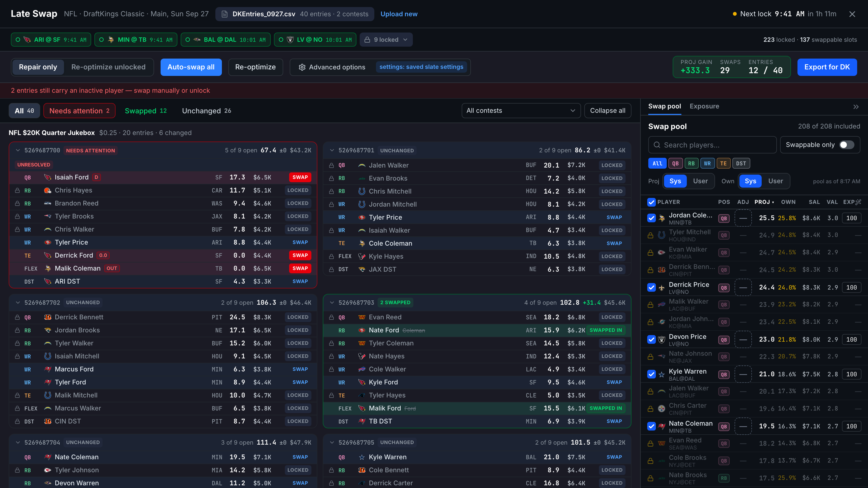Click the file icon beside DKEntries_0927.csv
Image resolution: width=868 pixels, height=488 pixels.
point(224,14)
